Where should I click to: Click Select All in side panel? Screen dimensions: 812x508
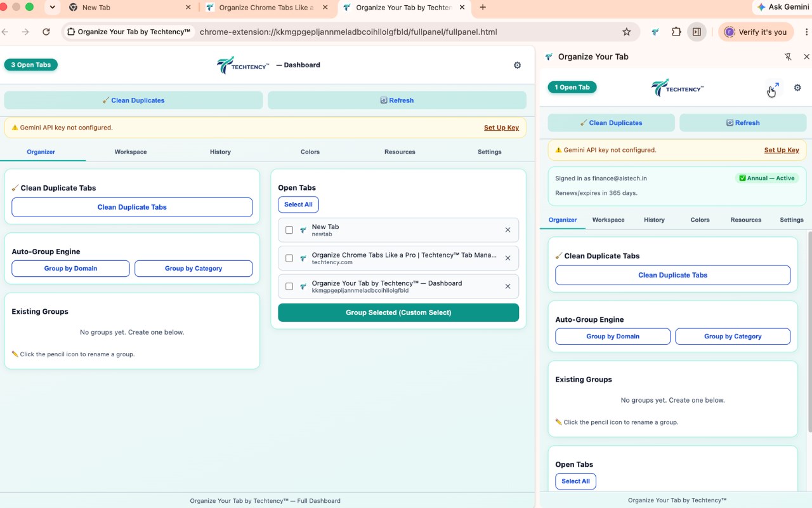pos(575,481)
